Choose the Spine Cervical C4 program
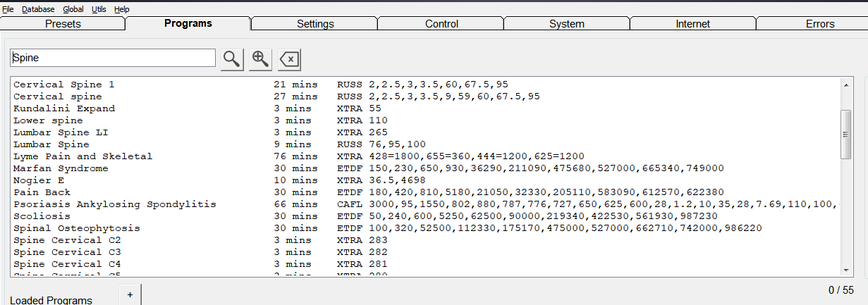Screen dimensions: 868x305 point(426,264)
